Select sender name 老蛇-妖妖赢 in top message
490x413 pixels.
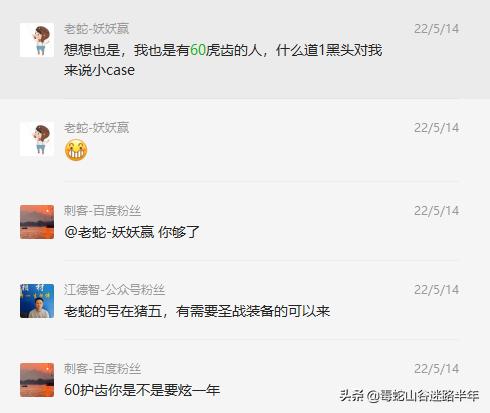click(97, 29)
